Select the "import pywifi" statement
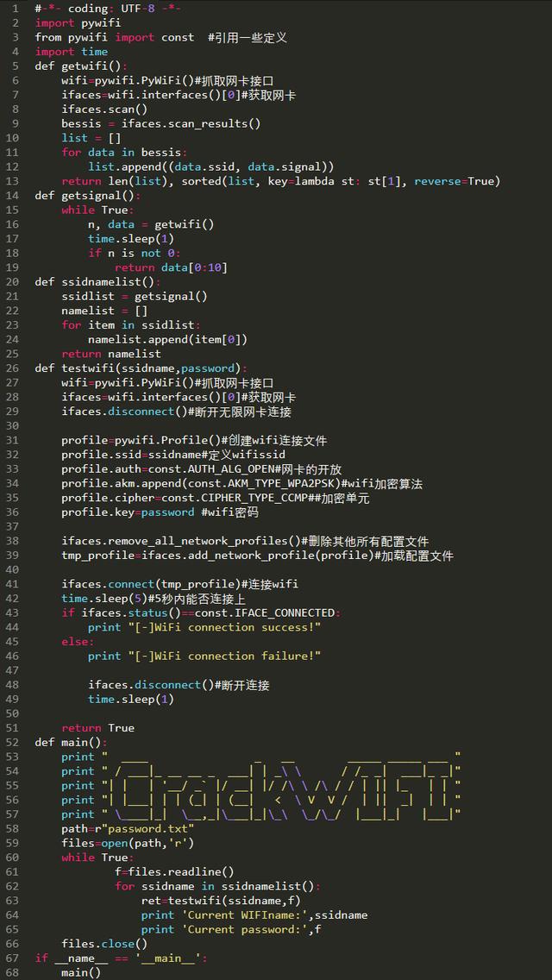This screenshot has width=552, height=980. click(x=78, y=23)
